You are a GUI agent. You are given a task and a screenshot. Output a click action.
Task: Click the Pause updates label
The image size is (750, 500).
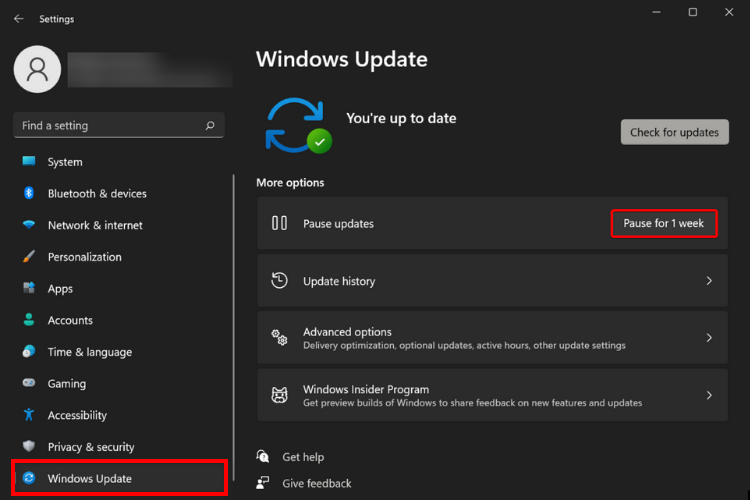coord(338,223)
